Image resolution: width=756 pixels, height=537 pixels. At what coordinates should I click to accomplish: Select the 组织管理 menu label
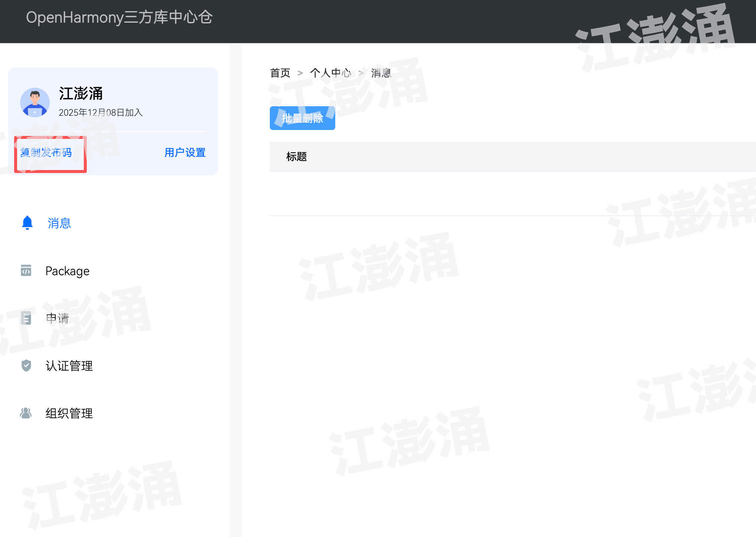coord(69,413)
